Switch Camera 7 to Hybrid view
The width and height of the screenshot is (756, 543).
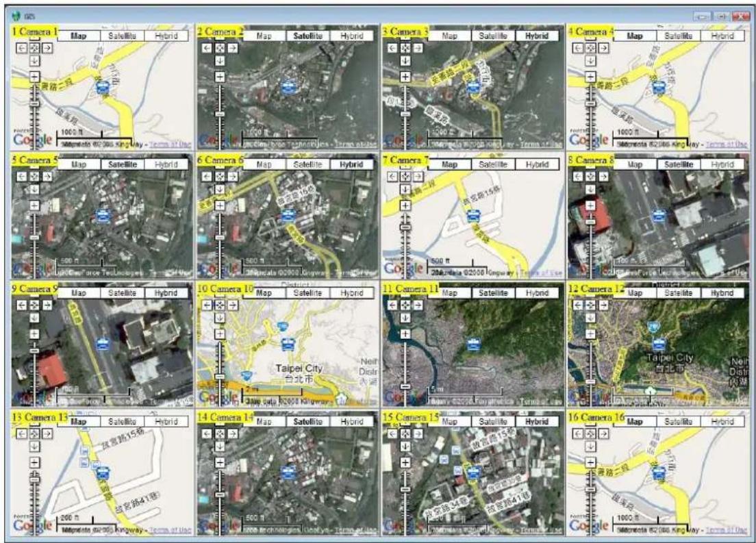coord(537,164)
